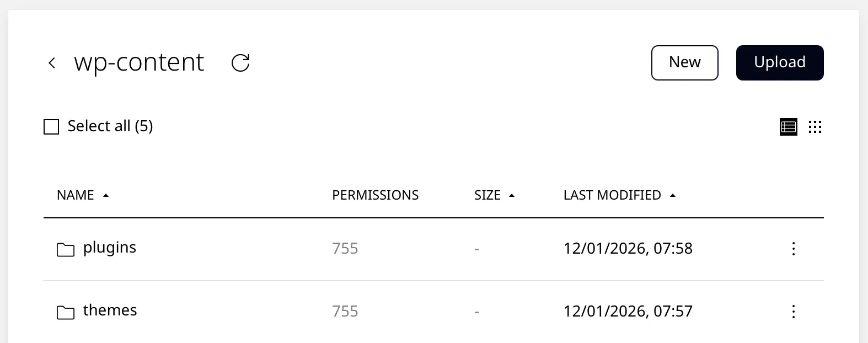Open the themes folder options menu

[794, 312]
